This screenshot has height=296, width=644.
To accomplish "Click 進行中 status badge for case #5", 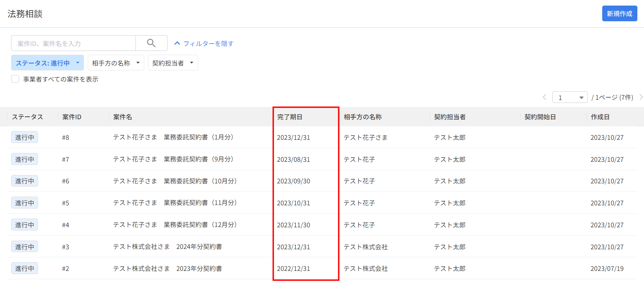I will tap(24, 203).
